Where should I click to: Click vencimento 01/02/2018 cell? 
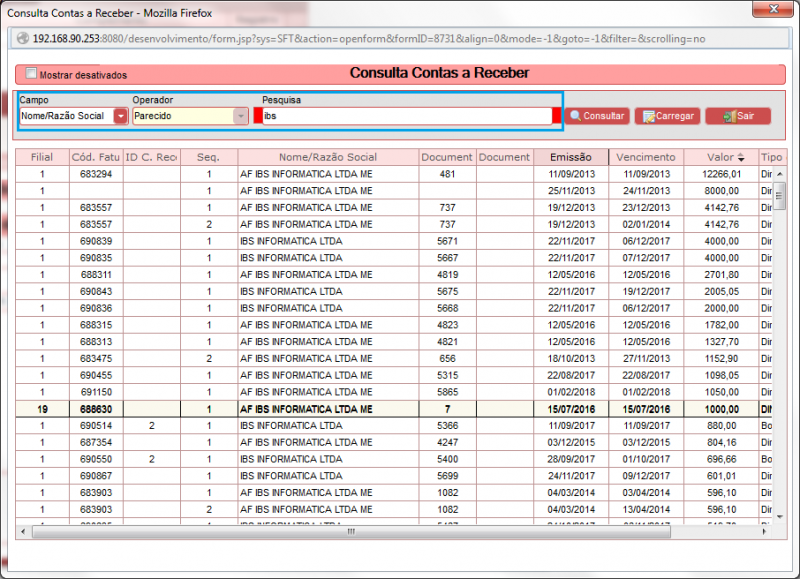coord(646,392)
